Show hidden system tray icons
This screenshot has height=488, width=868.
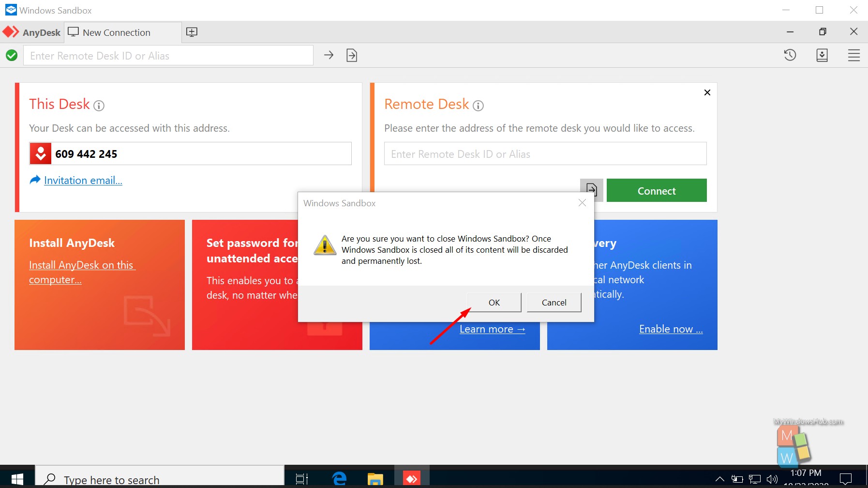(720, 479)
